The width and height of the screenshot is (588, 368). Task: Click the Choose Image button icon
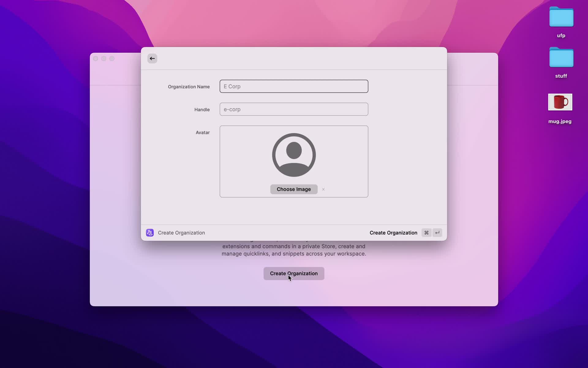[294, 189]
